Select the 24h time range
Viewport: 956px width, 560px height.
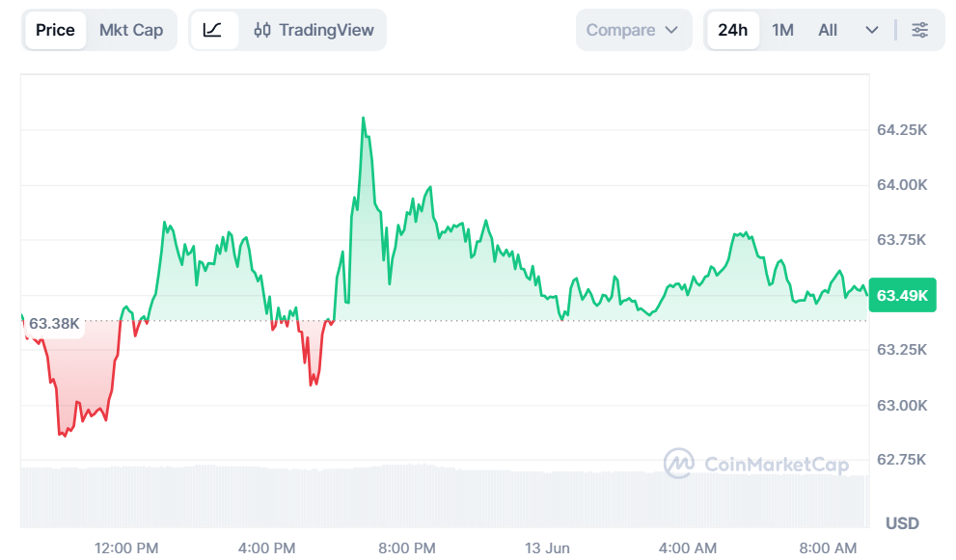point(733,30)
